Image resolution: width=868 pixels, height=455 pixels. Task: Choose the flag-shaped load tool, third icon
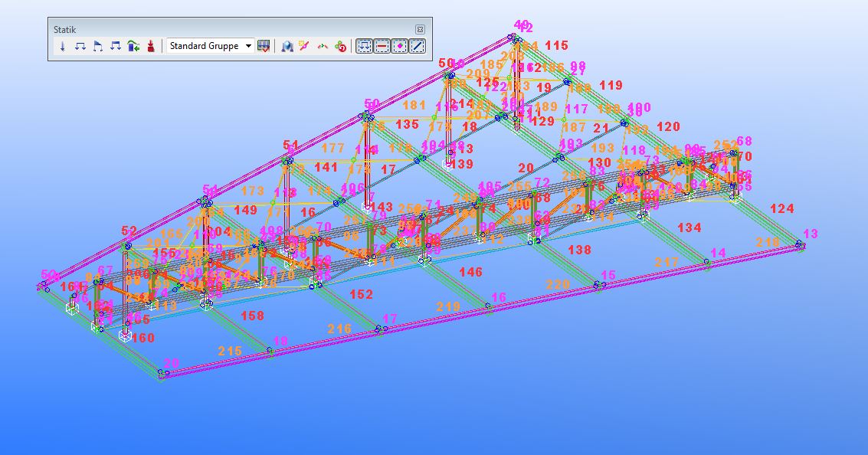(x=98, y=47)
